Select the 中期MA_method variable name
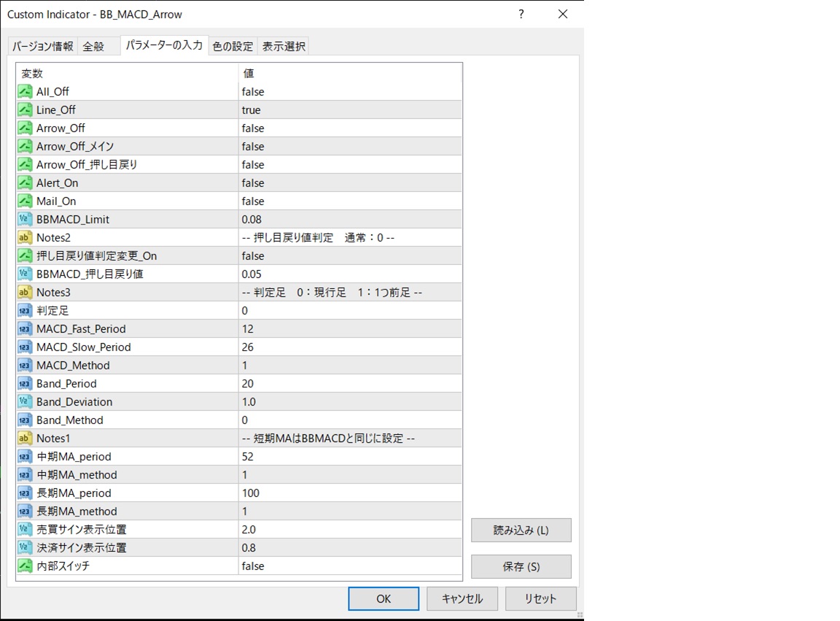 (77, 474)
